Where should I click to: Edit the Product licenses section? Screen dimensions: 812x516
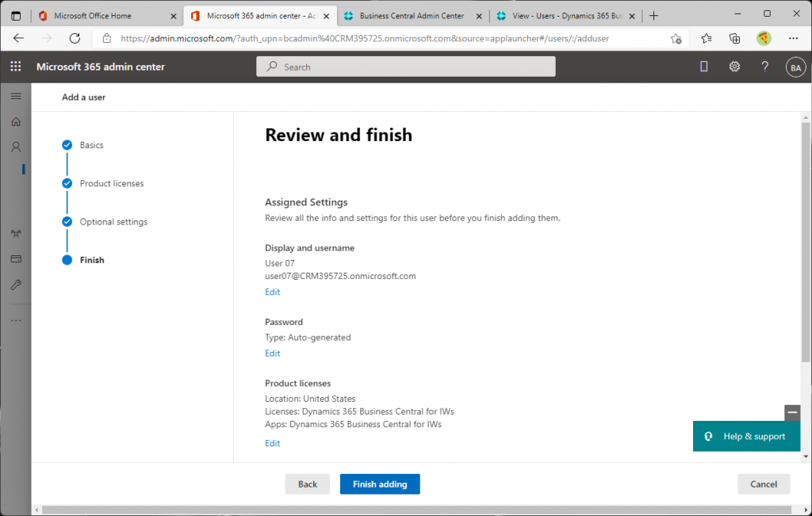(273, 444)
